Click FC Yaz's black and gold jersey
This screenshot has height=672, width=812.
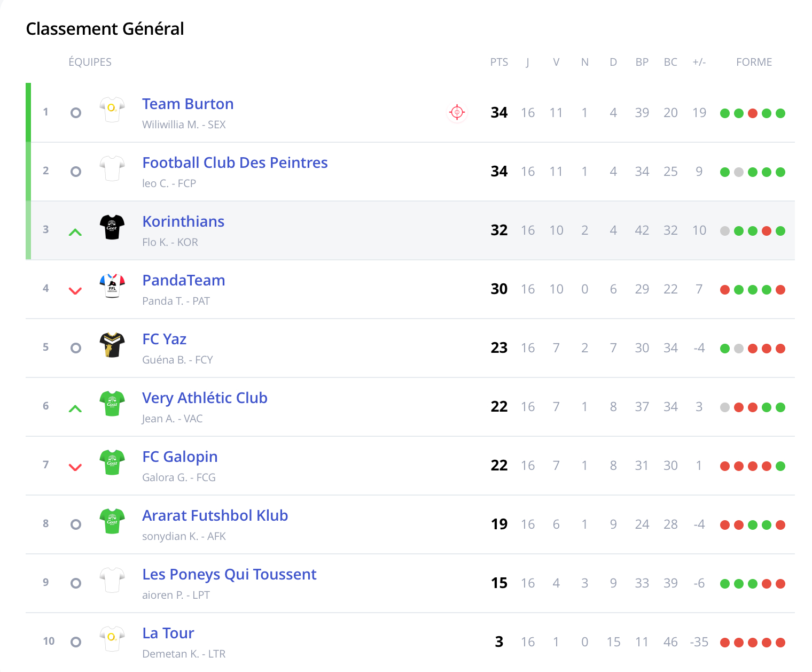112,345
